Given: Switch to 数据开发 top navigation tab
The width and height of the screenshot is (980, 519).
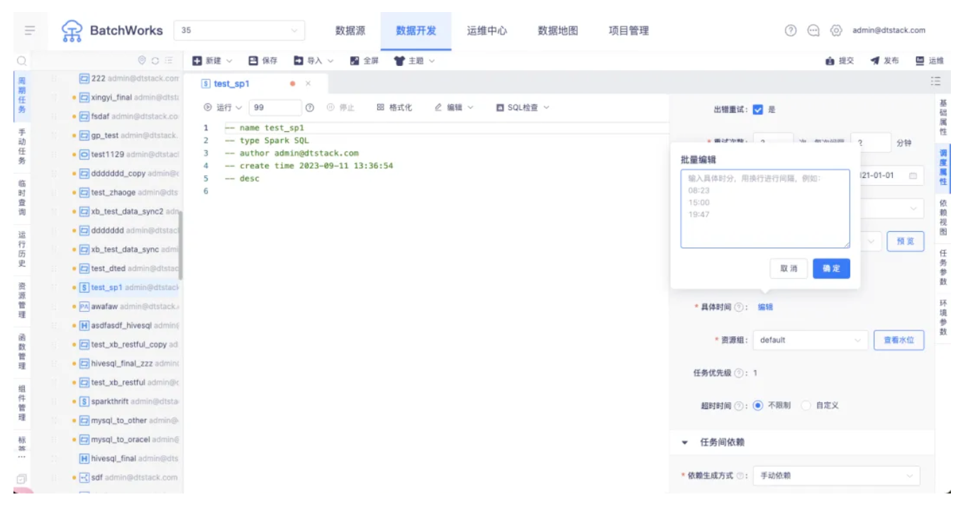Looking at the screenshot, I should [416, 30].
